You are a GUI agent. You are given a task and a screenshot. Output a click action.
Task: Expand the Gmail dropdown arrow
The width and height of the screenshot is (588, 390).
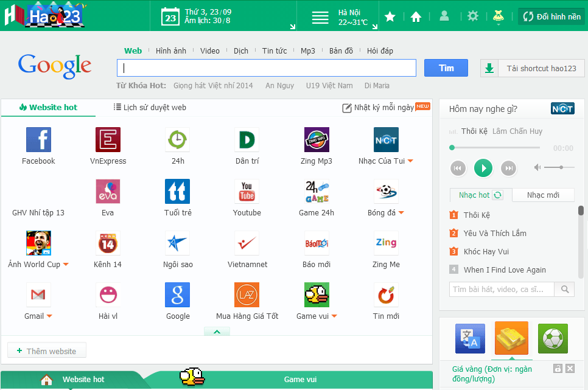49,316
